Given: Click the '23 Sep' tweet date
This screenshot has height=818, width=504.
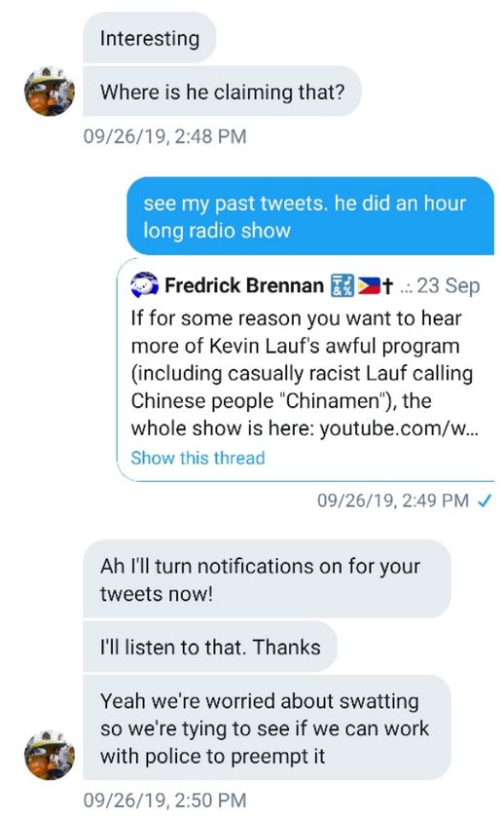Looking at the screenshot, I should click(449, 286).
